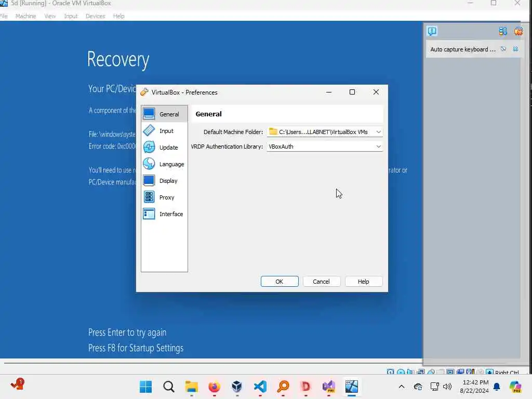The height and width of the screenshot is (399, 532).
Task: Switch to the Language preferences category
Action: coord(164,164)
